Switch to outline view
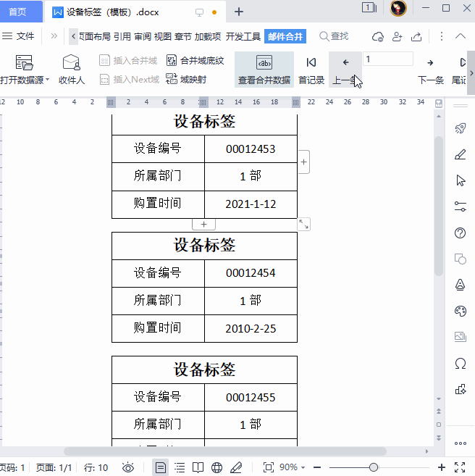 coord(180,467)
